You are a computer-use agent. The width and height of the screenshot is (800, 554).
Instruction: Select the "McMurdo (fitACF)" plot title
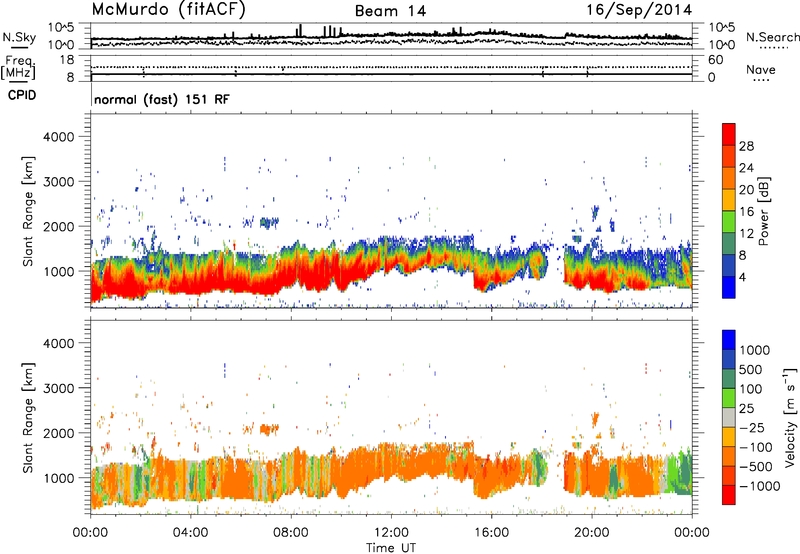[168, 10]
